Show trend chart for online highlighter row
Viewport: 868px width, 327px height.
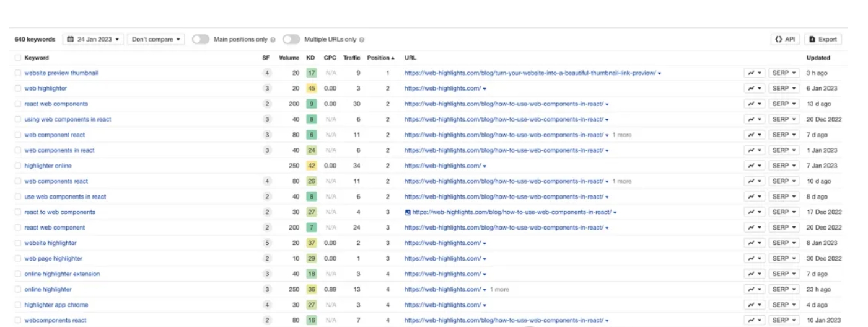pyautogui.click(x=754, y=289)
